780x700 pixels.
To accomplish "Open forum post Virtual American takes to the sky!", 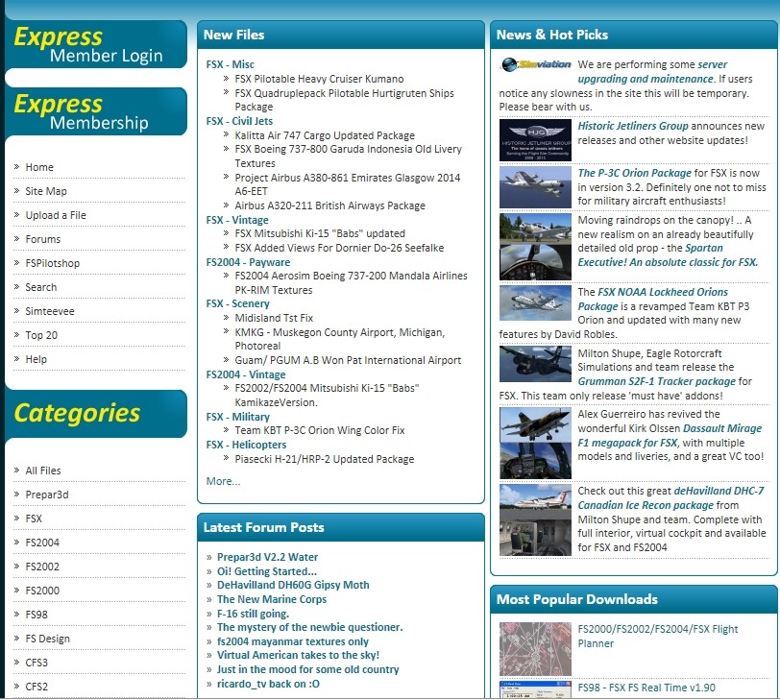I will click(298, 655).
